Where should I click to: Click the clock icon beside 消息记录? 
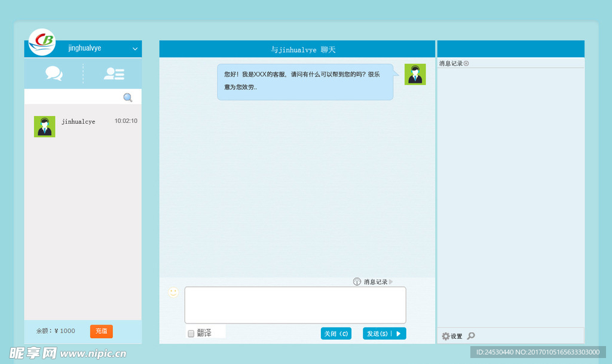[x=357, y=282]
